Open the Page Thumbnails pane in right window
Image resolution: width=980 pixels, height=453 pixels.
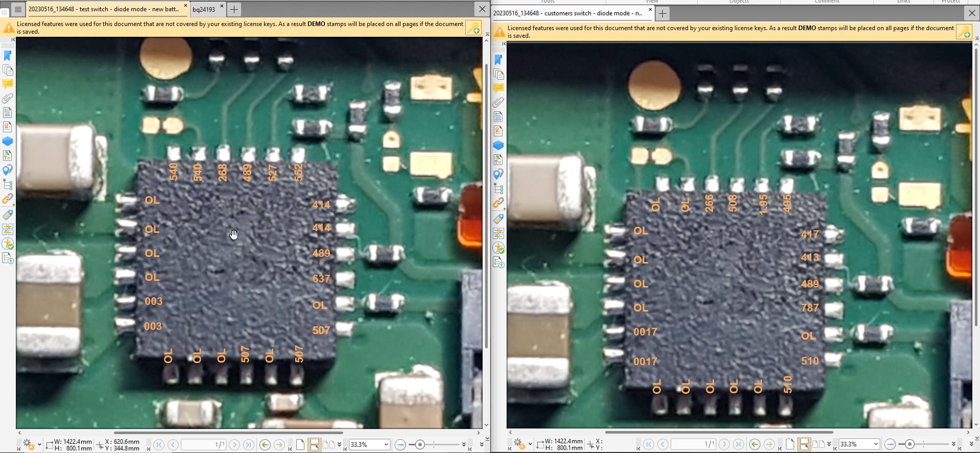(x=498, y=74)
